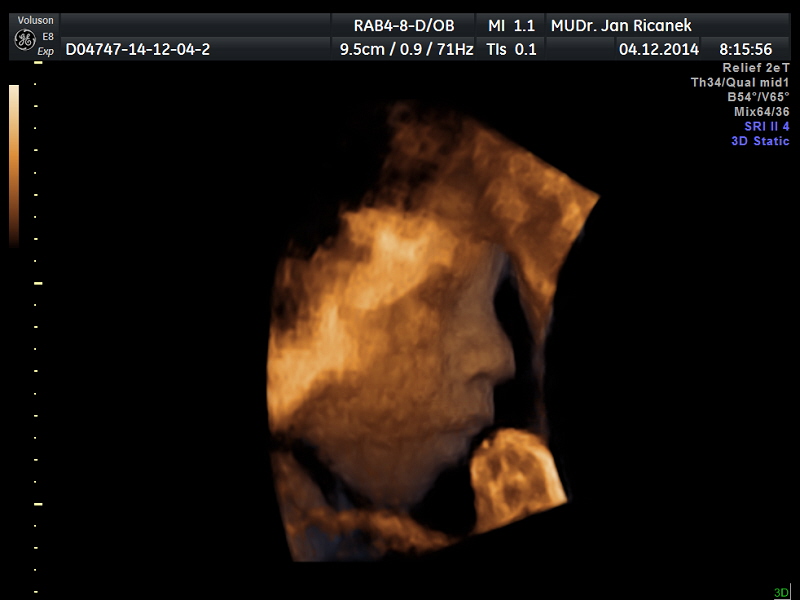Click the orange sepia color scale bar
The height and width of the screenshot is (600, 800).
coord(14,165)
